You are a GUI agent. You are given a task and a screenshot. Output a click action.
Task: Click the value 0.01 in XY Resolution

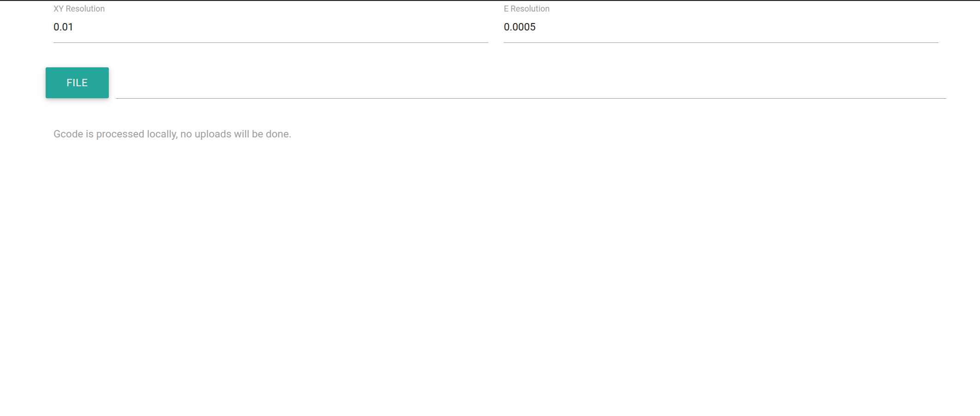tap(63, 27)
